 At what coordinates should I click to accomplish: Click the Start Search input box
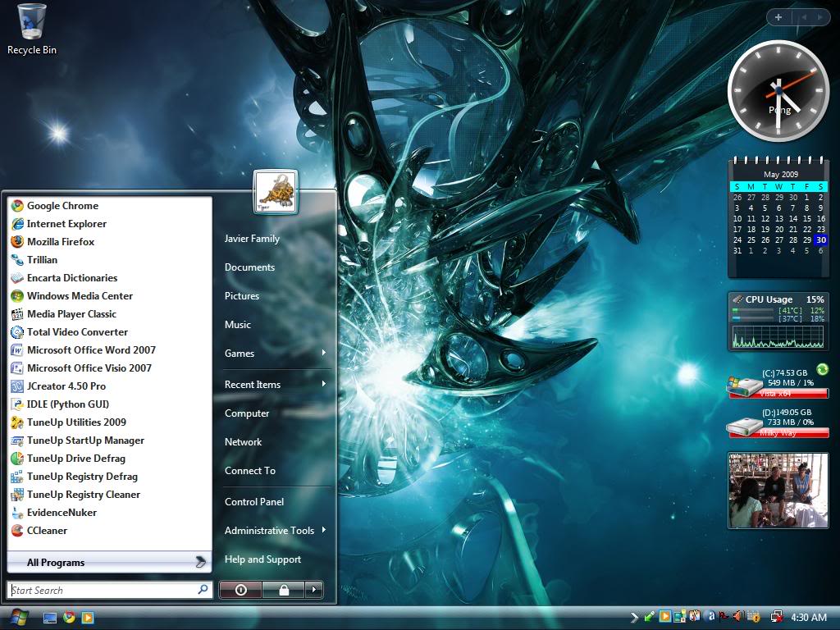(x=103, y=590)
